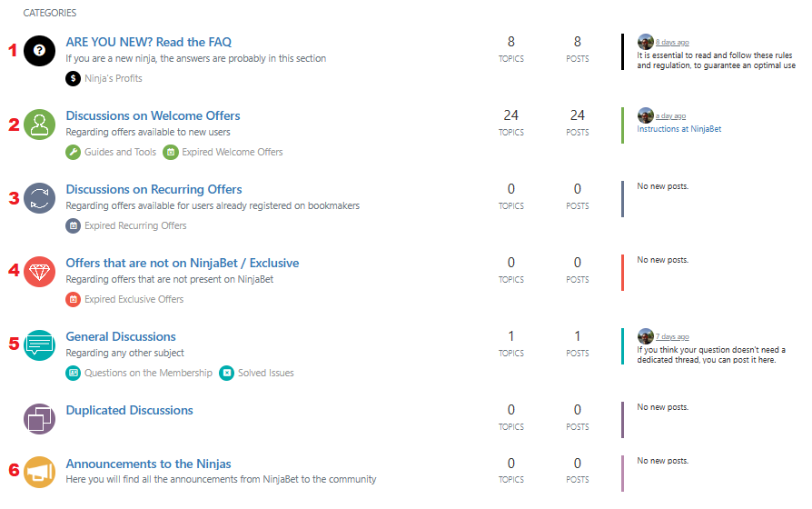Open Expired Exclusive Offers subcategory

[x=134, y=299]
